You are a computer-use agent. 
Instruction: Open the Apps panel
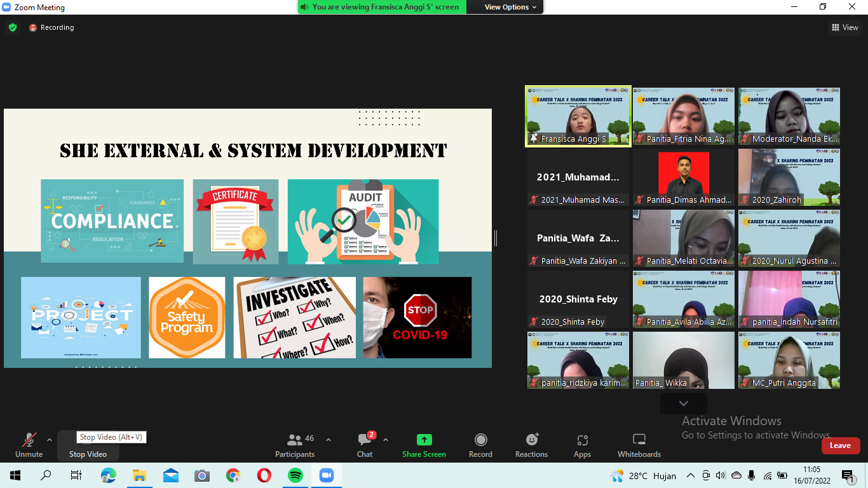pos(582,445)
